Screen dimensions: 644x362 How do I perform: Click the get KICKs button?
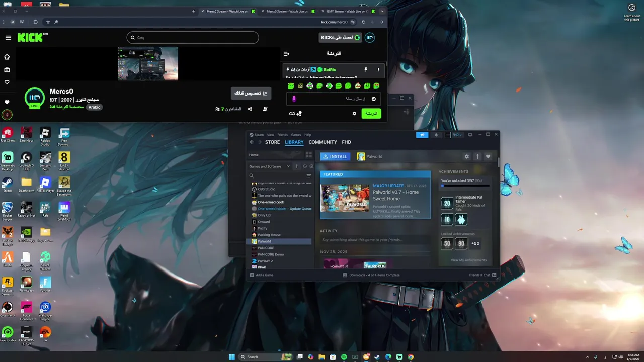click(341, 38)
